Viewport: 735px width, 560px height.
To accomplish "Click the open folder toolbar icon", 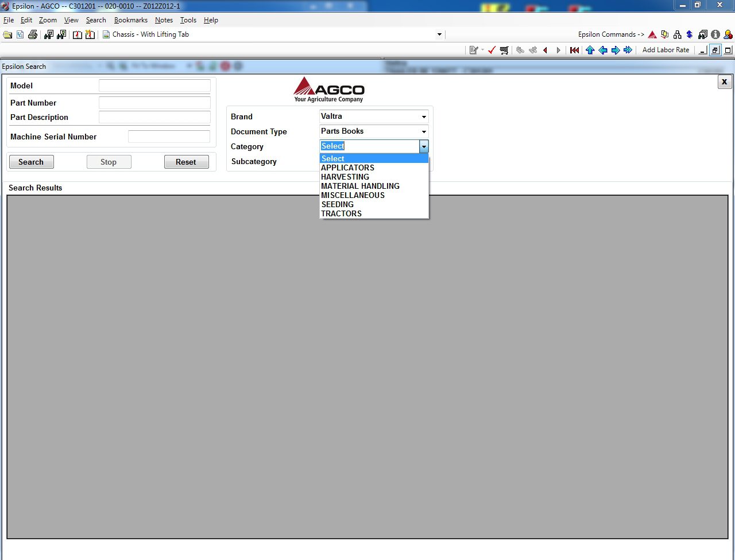I will pos(7,35).
